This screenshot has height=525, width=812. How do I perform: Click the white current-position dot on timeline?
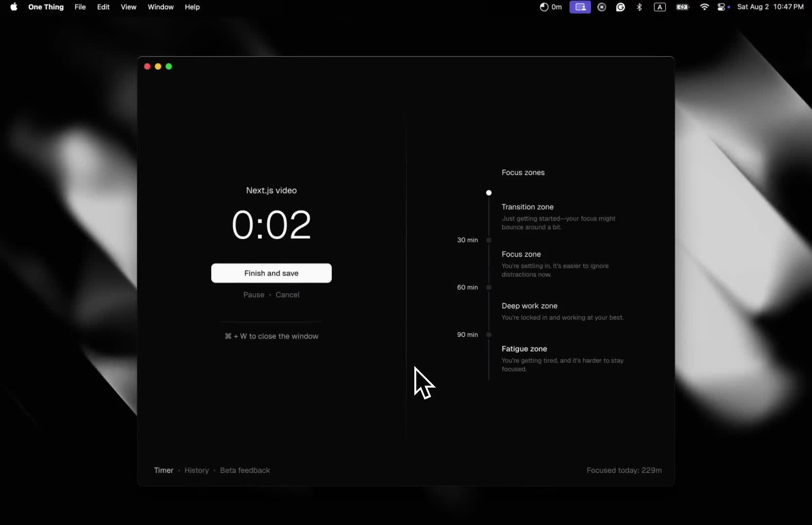(x=489, y=193)
